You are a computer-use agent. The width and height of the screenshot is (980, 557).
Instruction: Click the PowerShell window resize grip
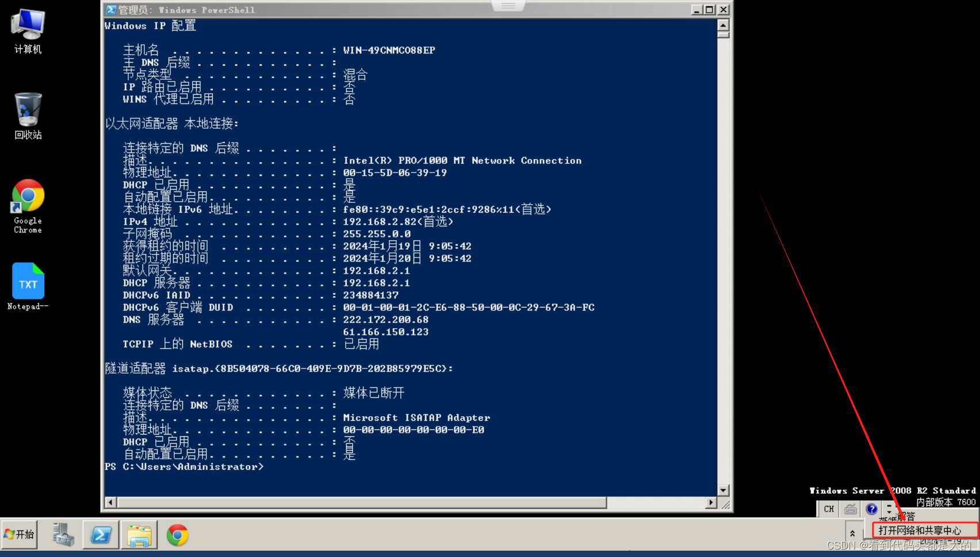725,504
